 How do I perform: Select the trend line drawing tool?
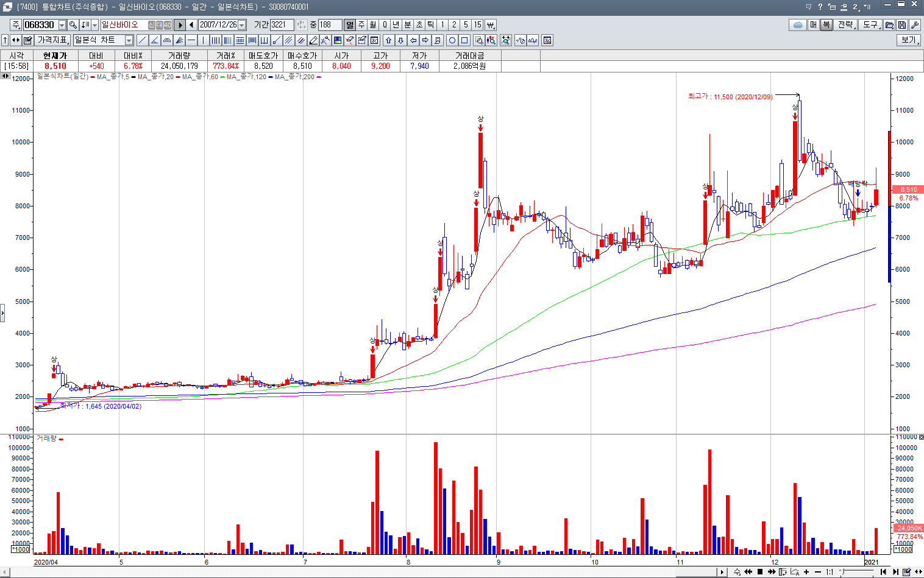(143, 40)
